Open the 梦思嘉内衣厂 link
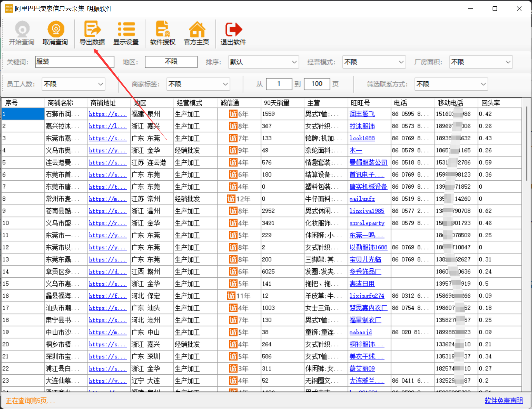The width and height of the screenshot is (532, 409). pyautogui.click(x=368, y=308)
